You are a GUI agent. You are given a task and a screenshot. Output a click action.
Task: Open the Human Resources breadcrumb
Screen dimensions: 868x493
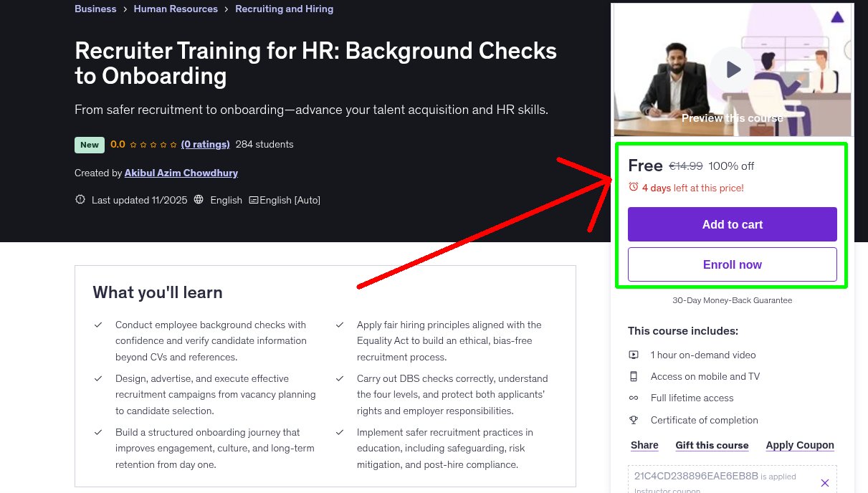tap(176, 9)
